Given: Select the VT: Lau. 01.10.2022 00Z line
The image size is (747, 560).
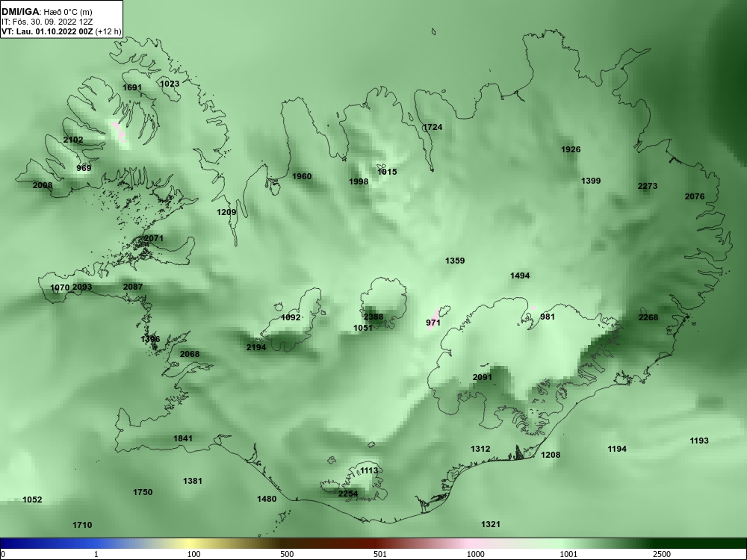Looking at the screenshot, I should point(48,32).
